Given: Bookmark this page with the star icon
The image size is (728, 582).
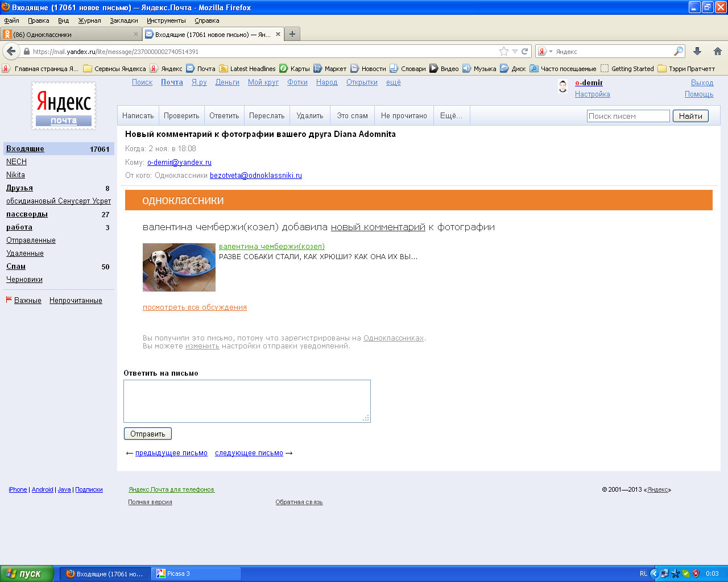Looking at the screenshot, I should 504,51.
